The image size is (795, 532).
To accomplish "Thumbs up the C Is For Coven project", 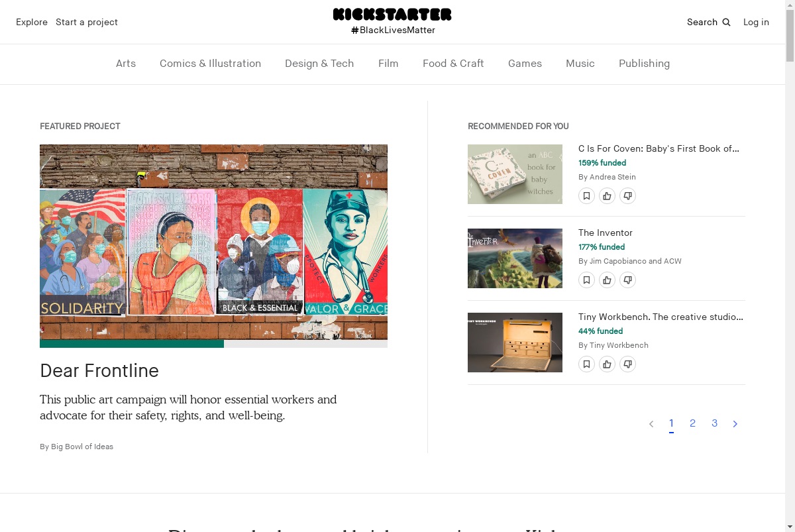I will pyautogui.click(x=607, y=195).
